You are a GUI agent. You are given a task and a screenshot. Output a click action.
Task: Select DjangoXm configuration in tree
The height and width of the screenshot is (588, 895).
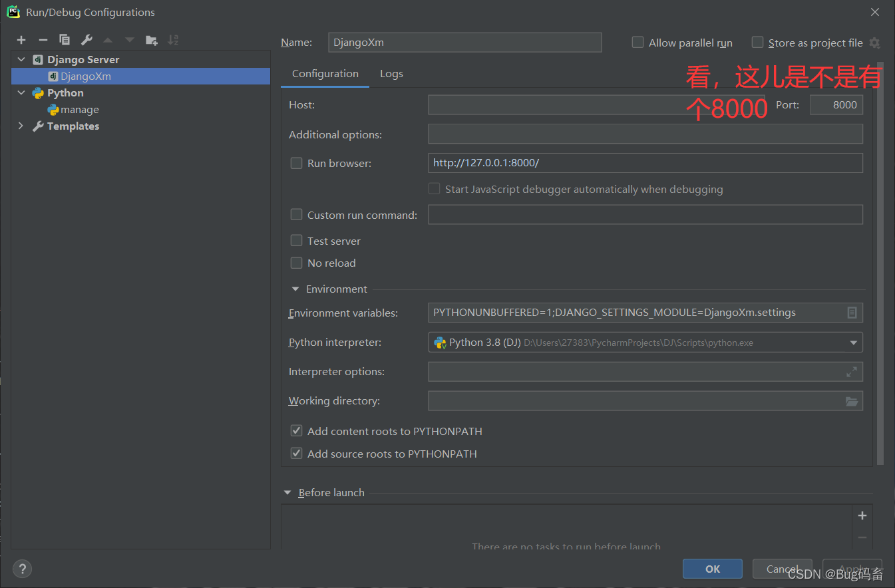point(141,76)
